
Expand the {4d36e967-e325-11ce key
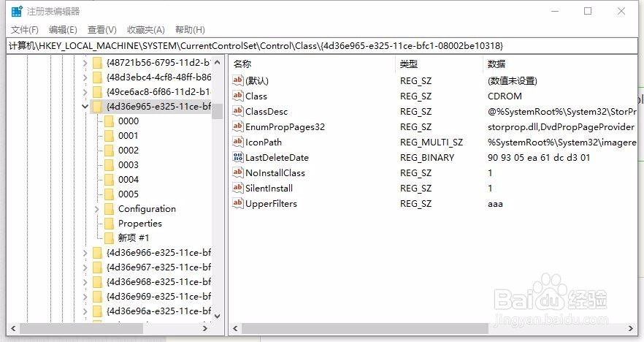pos(85,267)
